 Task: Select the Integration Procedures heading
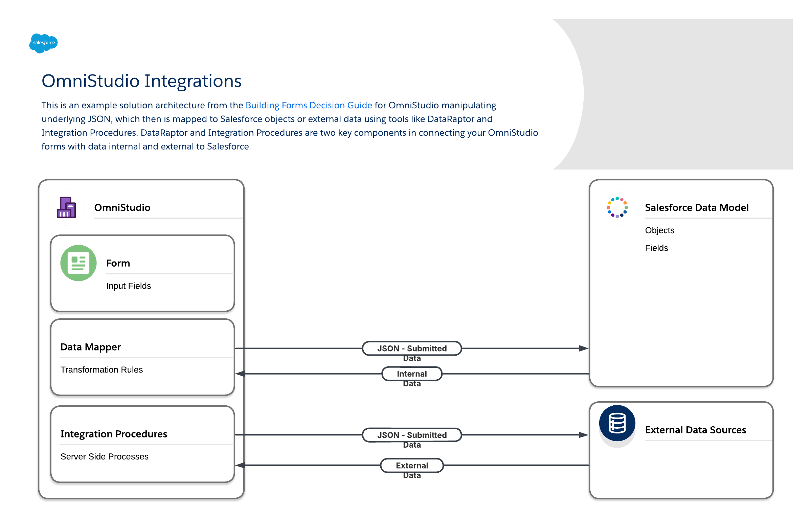(x=114, y=434)
